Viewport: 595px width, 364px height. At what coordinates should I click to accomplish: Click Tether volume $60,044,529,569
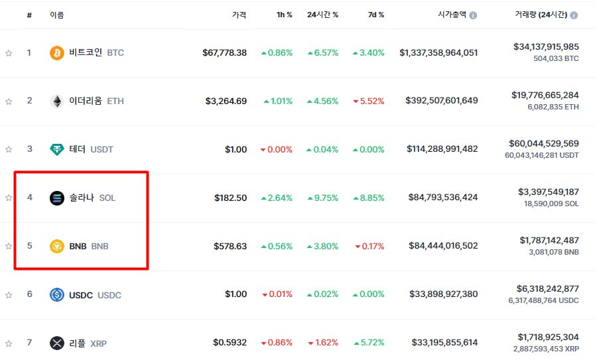coord(544,144)
